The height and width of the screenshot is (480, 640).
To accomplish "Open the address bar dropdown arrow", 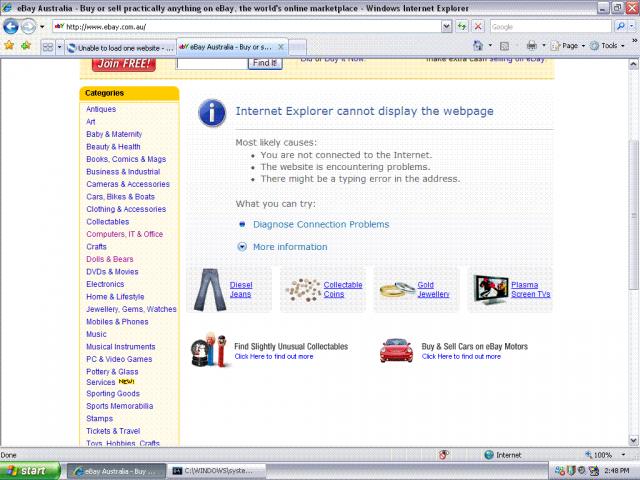I will 446,26.
